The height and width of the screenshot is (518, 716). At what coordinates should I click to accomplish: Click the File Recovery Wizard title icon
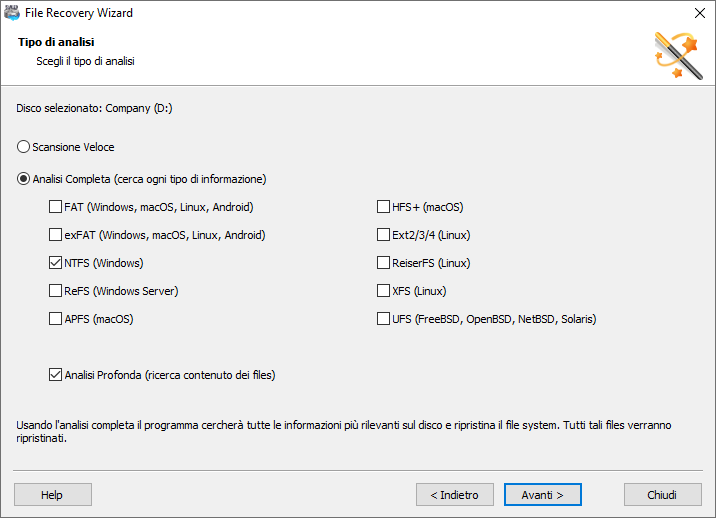tap(12, 13)
